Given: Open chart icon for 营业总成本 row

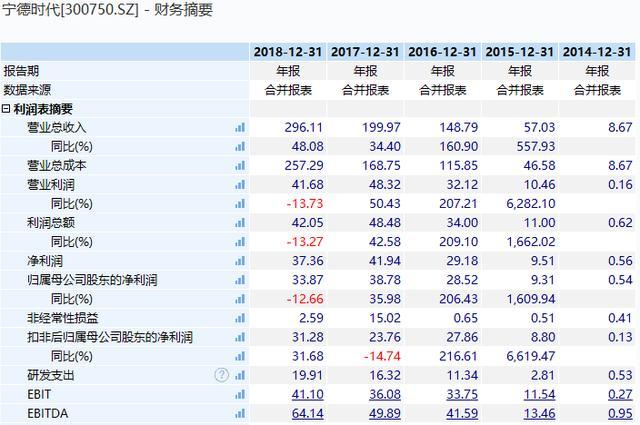Looking at the screenshot, I should point(240,166).
